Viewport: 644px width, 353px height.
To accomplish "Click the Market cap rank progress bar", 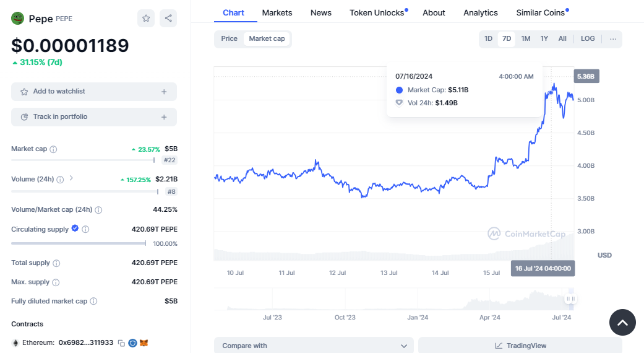I will [83, 160].
